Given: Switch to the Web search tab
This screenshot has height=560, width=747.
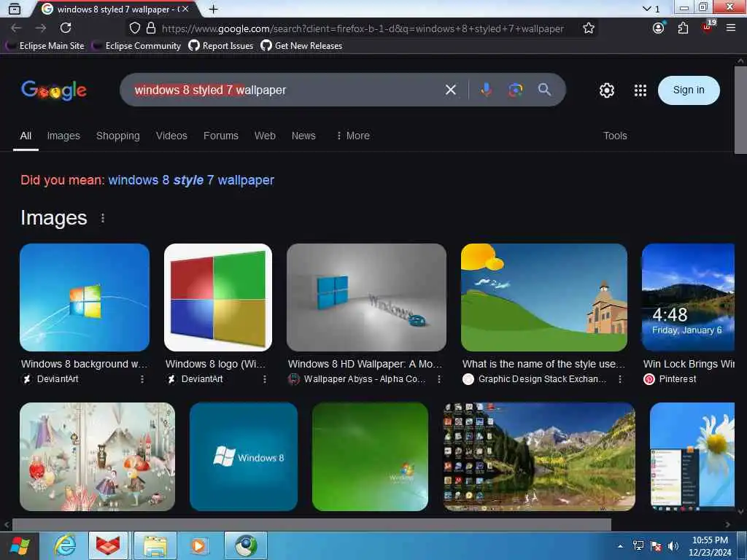Looking at the screenshot, I should pos(265,136).
